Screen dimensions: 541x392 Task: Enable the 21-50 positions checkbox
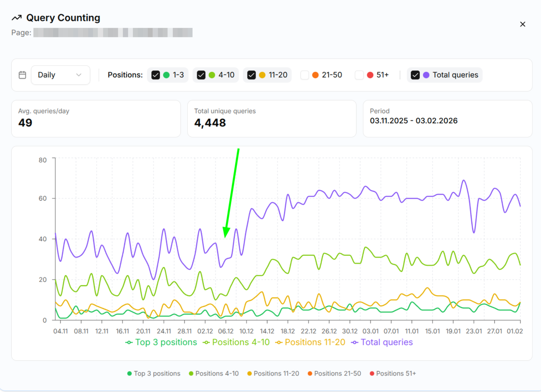[x=305, y=75]
